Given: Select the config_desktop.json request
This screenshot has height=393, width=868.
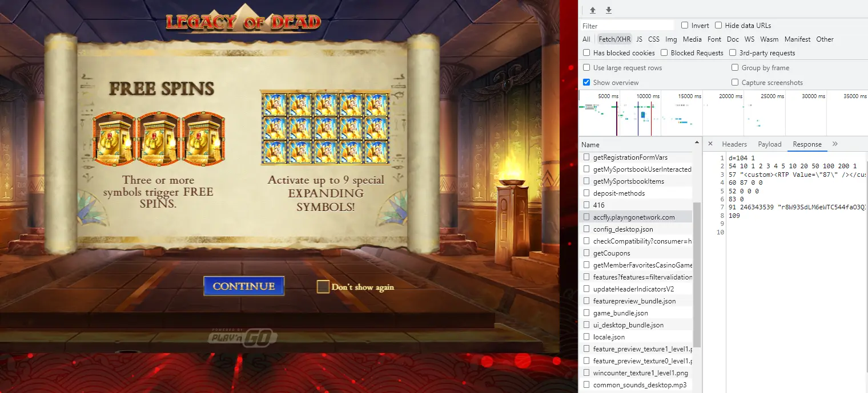Looking at the screenshot, I should (636, 229).
